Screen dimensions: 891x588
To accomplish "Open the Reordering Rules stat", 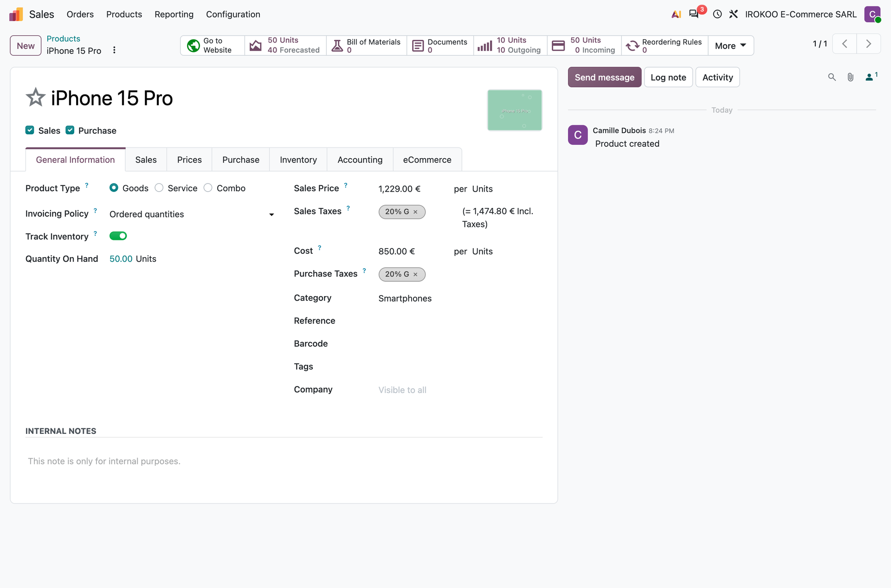I will coord(665,45).
